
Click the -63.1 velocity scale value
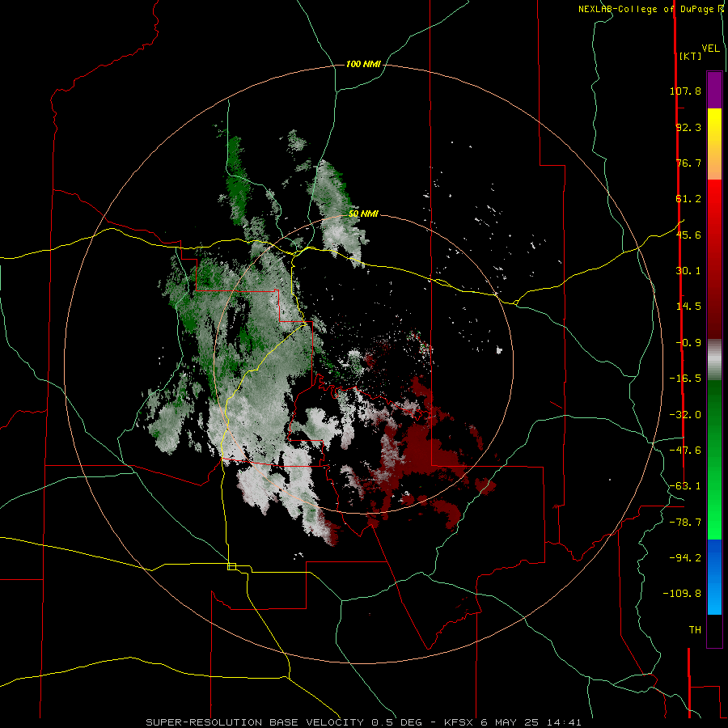pos(685,486)
